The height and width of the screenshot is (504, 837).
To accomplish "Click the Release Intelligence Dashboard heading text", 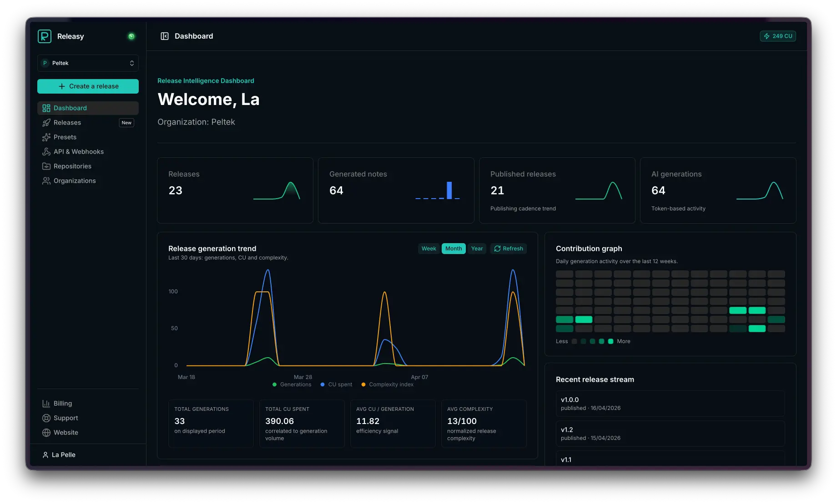I will 206,81.
